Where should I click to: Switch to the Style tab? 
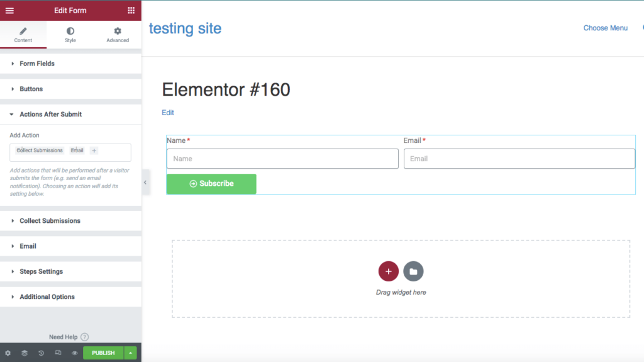coord(70,35)
